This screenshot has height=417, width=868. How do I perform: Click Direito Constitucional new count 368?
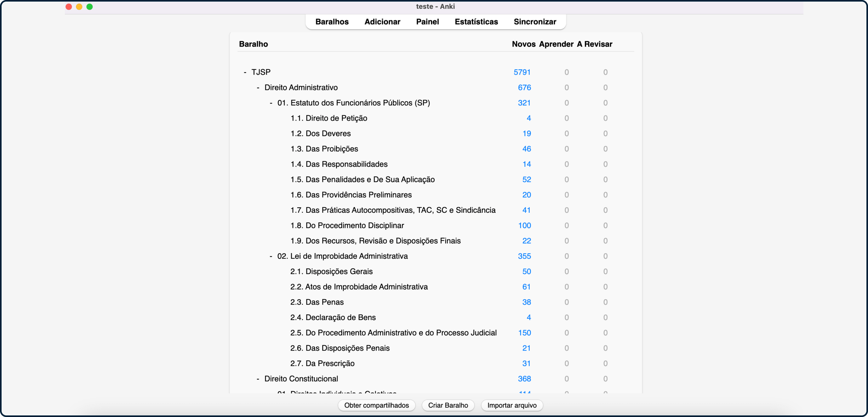click(524, 379)
